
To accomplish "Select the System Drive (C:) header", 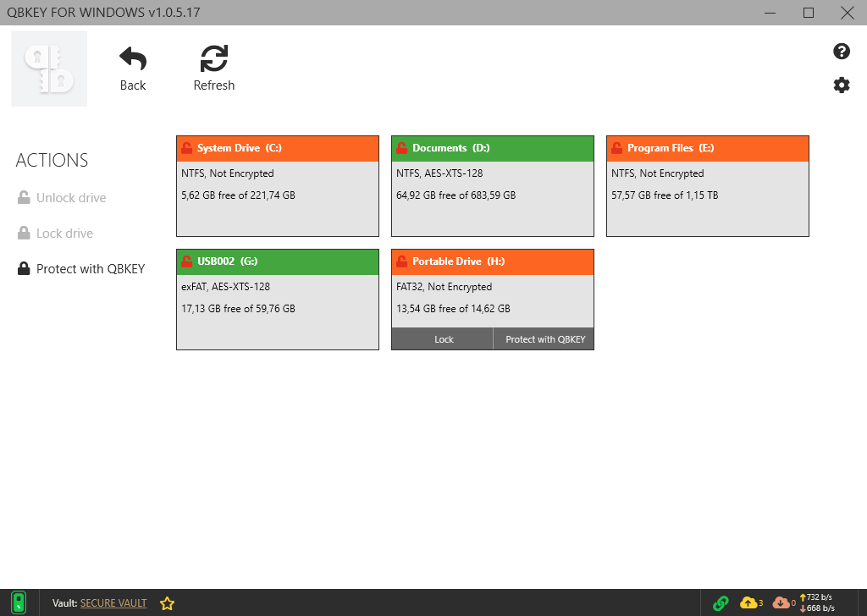I will 278,149.
